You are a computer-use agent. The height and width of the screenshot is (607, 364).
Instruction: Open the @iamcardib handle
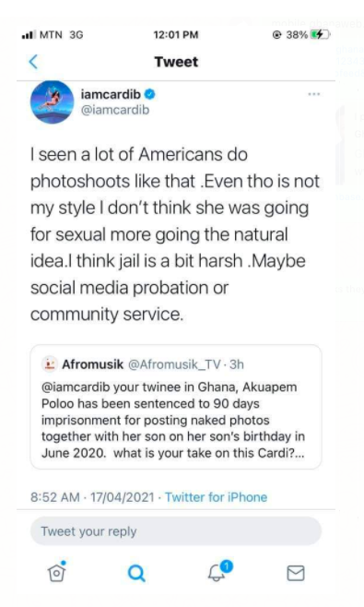[x=115, y=110]
